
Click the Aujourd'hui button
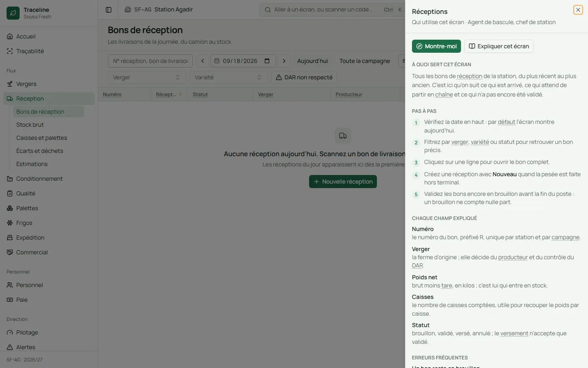click(x=312, y=61)
